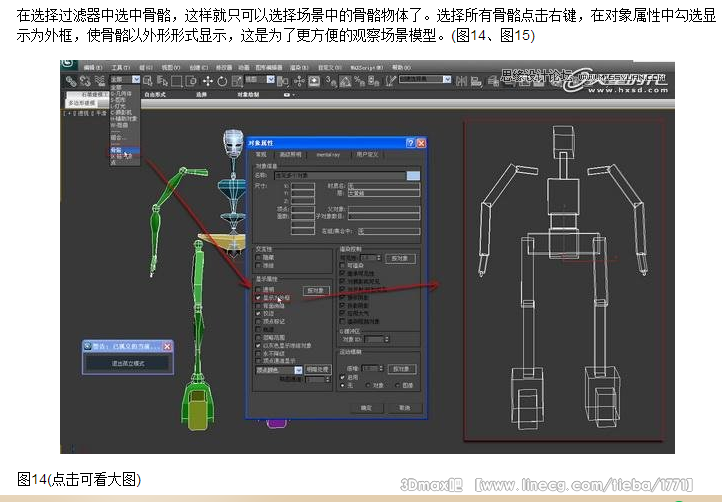Screen dimensions: 722x502
Task: Choose the highlighted Bone entry in filter list
Action: coord(124,150)
